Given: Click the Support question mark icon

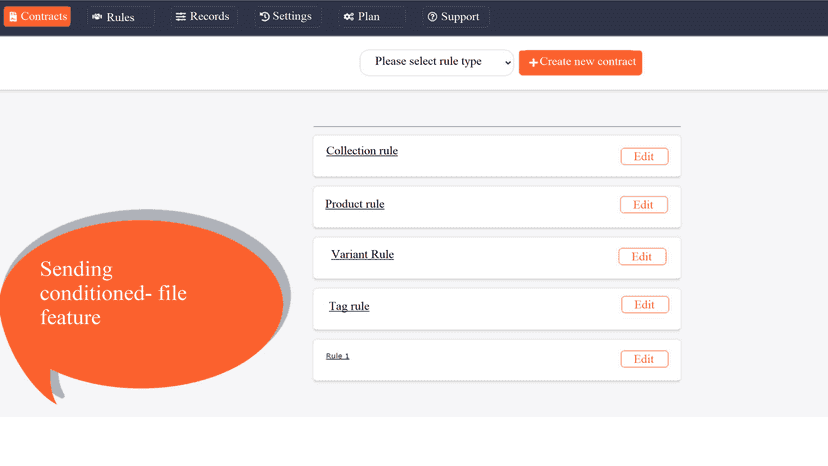Looking at the screenshot, I should click(x=432, y=17).
